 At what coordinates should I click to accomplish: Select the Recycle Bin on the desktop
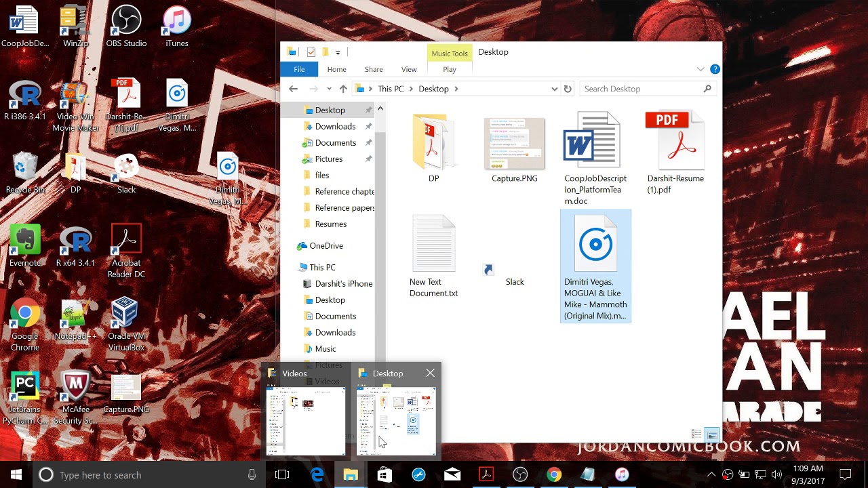tap(25, 174)
